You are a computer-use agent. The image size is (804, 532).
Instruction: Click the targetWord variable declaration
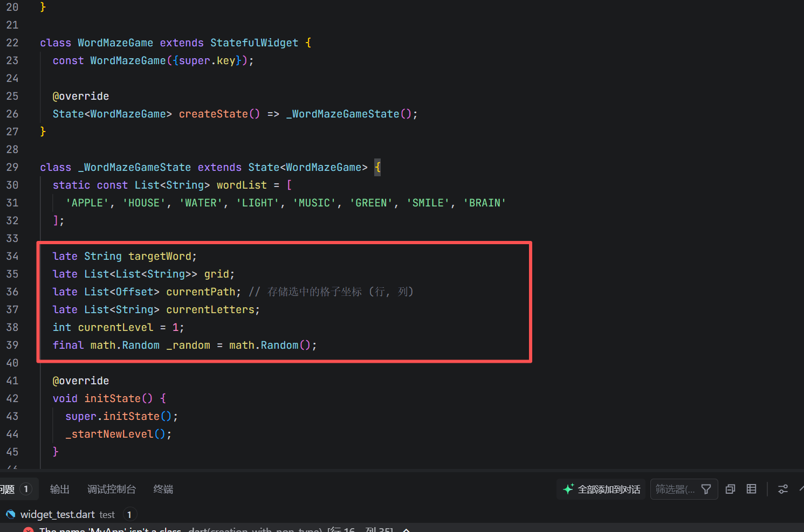tap(160, 256)
